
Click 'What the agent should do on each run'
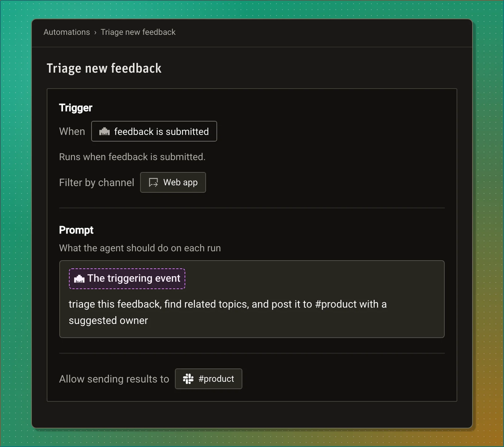point(140,248)
